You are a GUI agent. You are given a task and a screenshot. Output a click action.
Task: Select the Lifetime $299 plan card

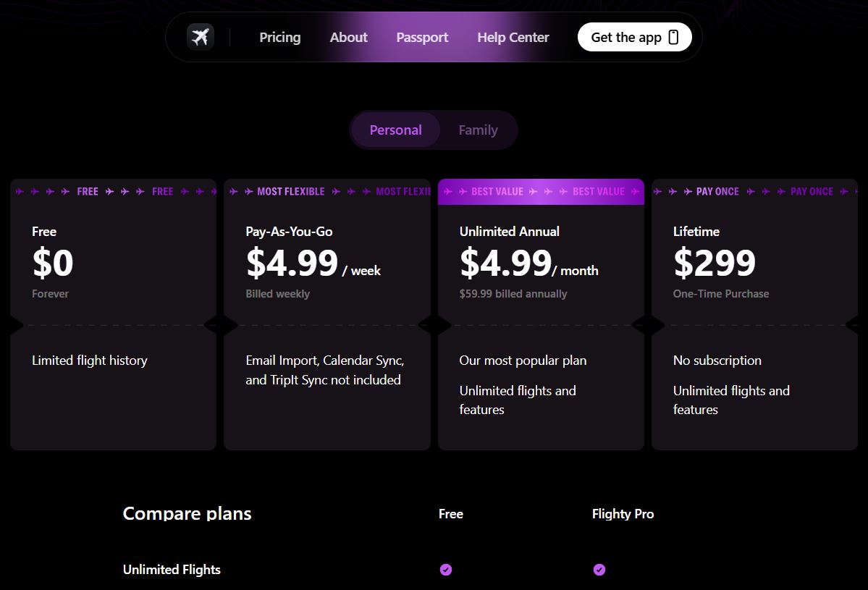coord(754,314)
